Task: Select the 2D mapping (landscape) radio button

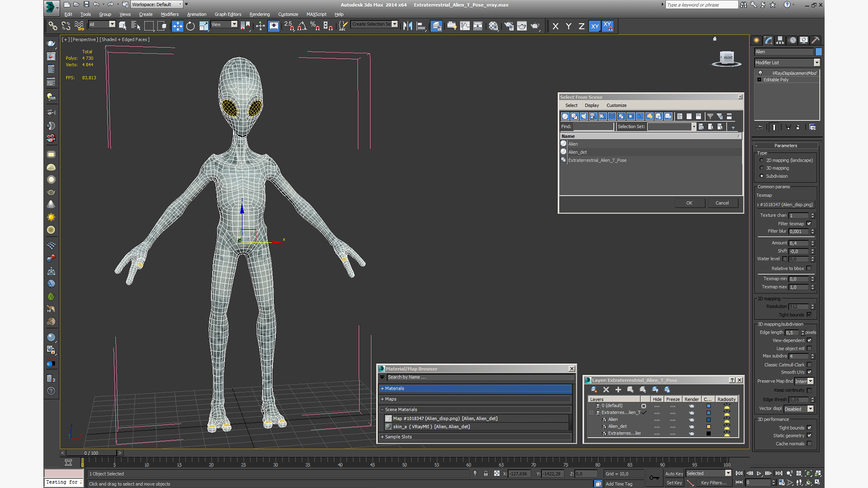Action: click(762, 160)
